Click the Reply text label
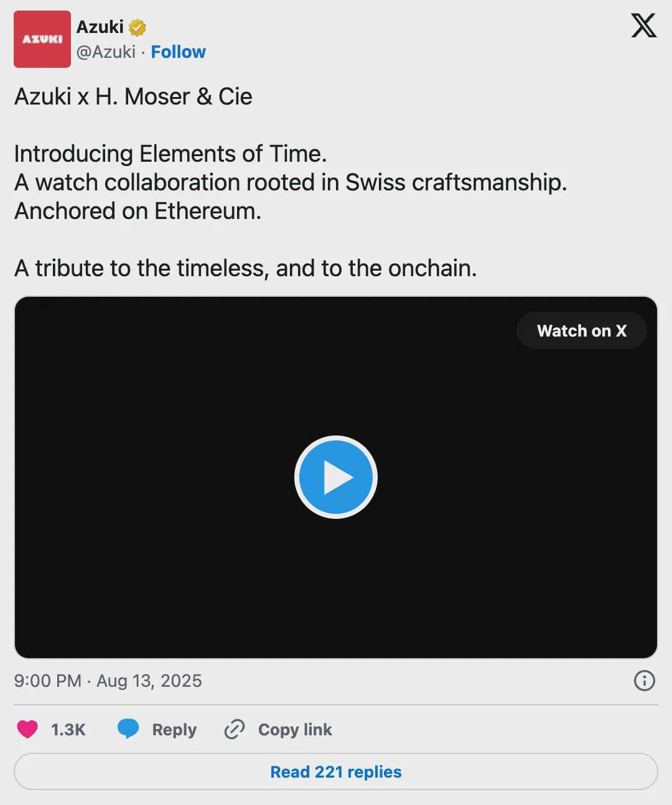This screenshot has height=805, width=672. coord(174,729)
